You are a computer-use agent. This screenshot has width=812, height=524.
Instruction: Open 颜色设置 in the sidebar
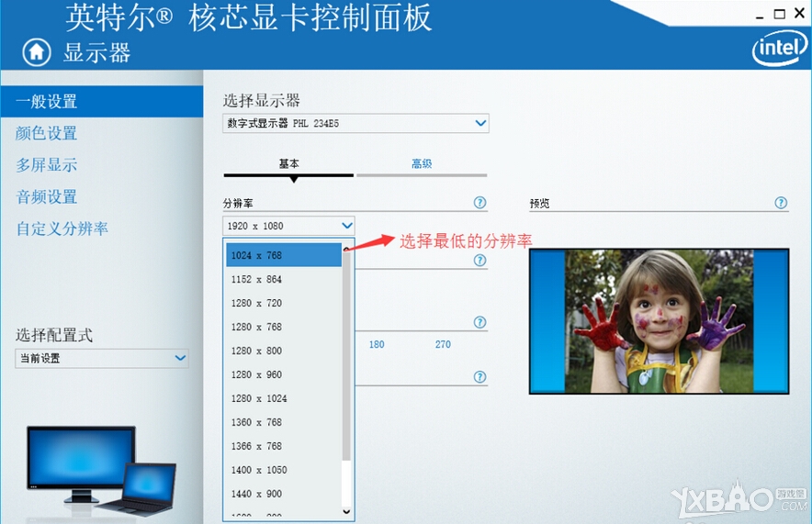click(47, 133)
